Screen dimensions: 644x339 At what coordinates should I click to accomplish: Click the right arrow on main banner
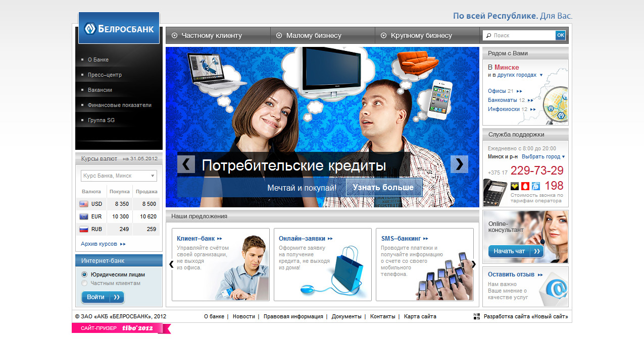click(459, 164)
